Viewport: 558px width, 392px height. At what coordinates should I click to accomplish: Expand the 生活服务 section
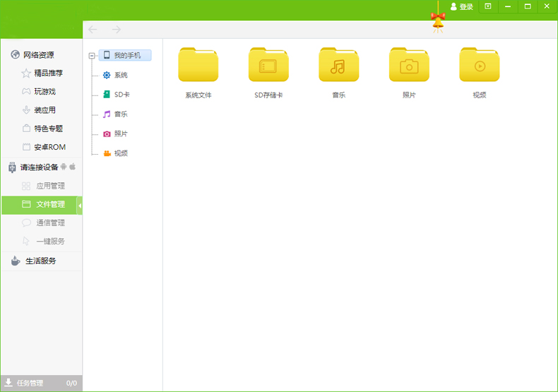[41, 261]
